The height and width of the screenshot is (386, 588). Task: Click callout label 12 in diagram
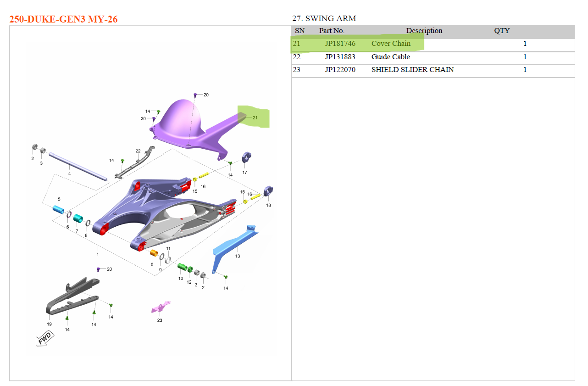(189, 282)
